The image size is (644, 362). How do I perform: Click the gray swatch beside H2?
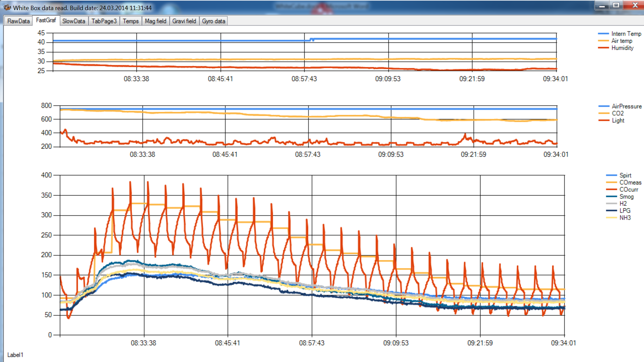(612, 203)
